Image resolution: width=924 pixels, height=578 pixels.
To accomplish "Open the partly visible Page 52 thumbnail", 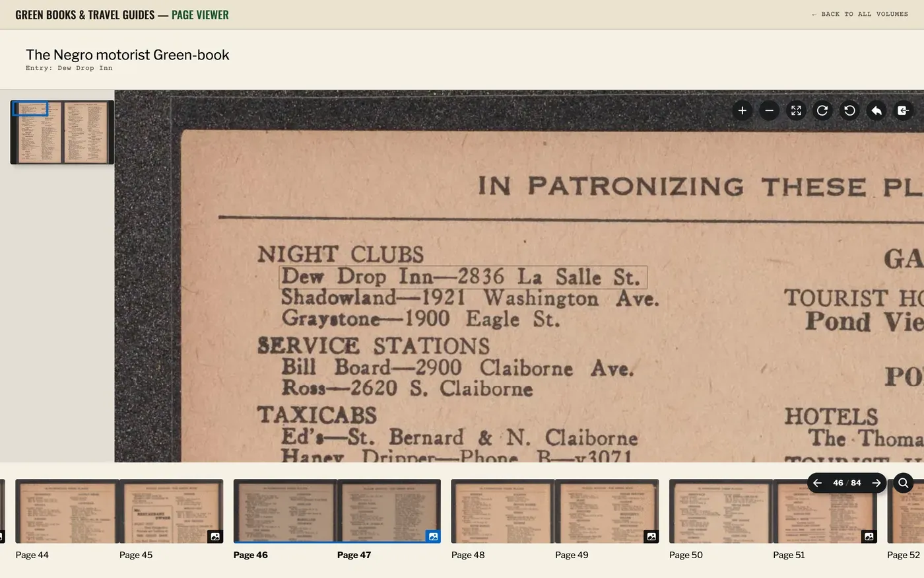I will point(906,511).
